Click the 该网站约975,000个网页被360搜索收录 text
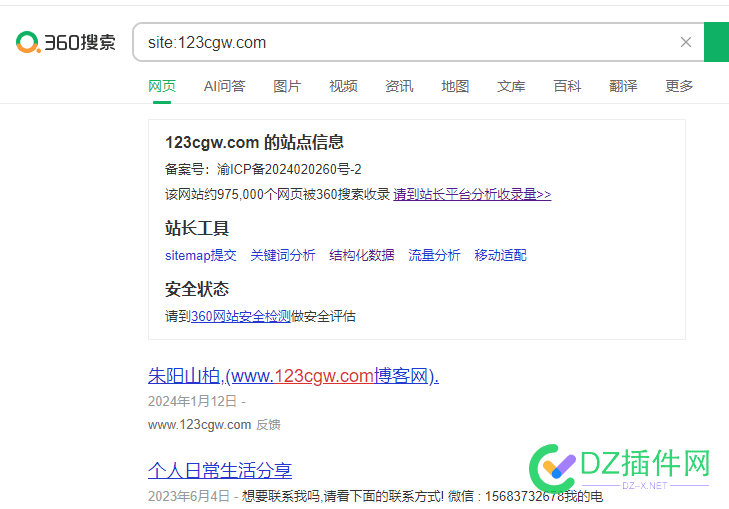 coord(277,194)
